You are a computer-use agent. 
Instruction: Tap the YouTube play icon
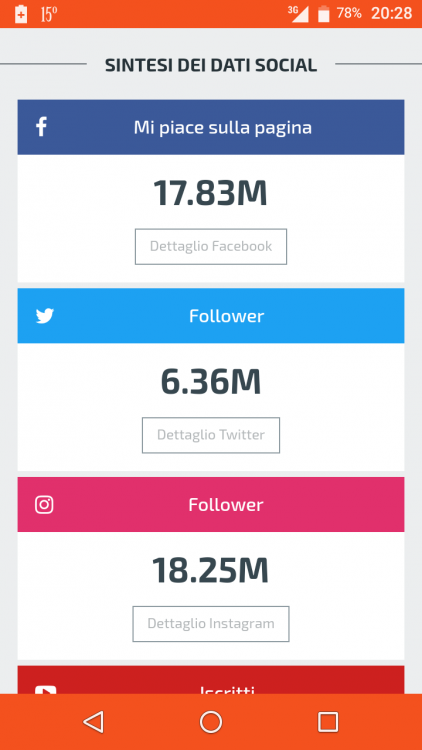pyautogui.click(x=45, y=690)
